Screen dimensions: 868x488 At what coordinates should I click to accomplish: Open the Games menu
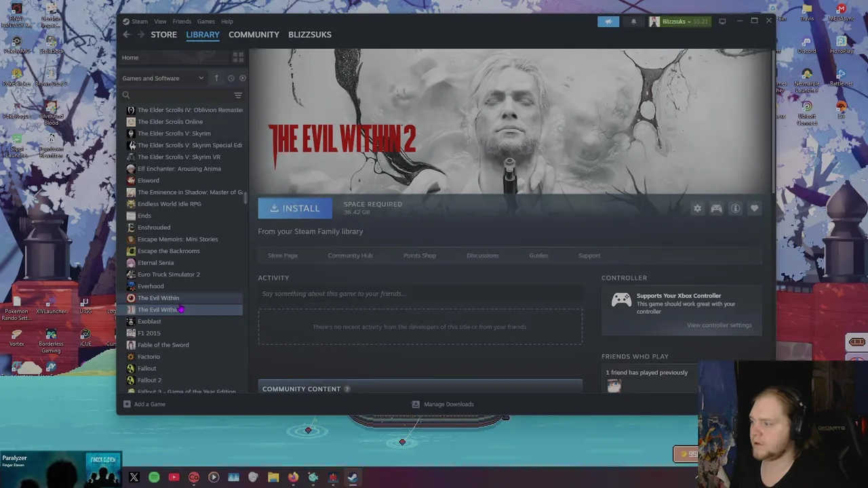tap(206, 22)
